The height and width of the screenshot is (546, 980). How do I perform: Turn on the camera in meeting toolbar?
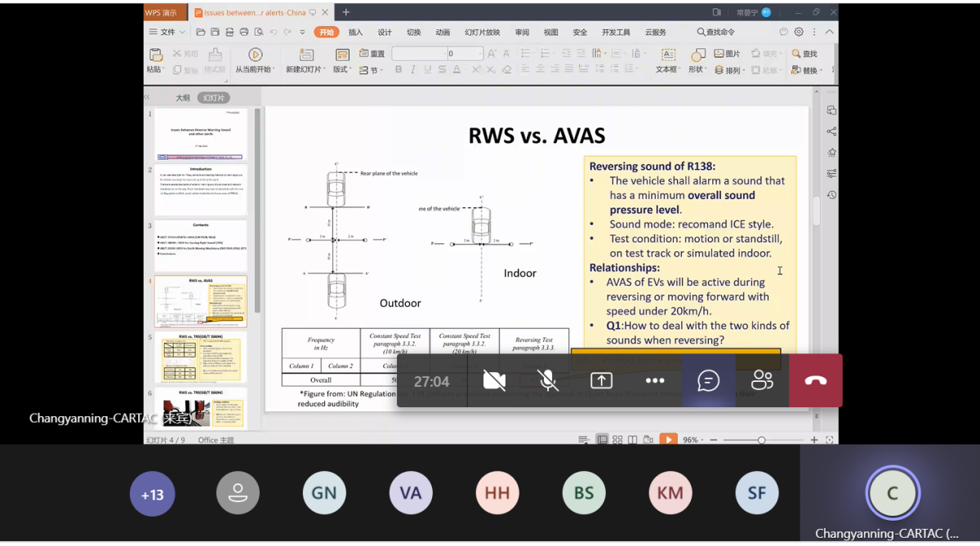(494, 380)
